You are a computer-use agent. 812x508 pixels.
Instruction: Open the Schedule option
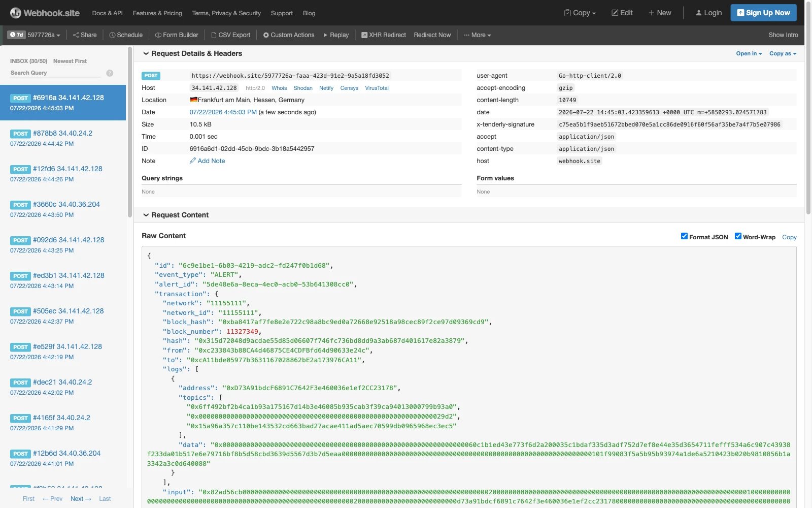126,35
